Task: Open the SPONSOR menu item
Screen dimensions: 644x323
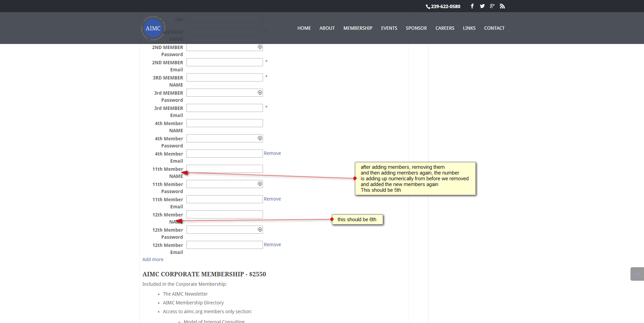Action: click(416, 28)
